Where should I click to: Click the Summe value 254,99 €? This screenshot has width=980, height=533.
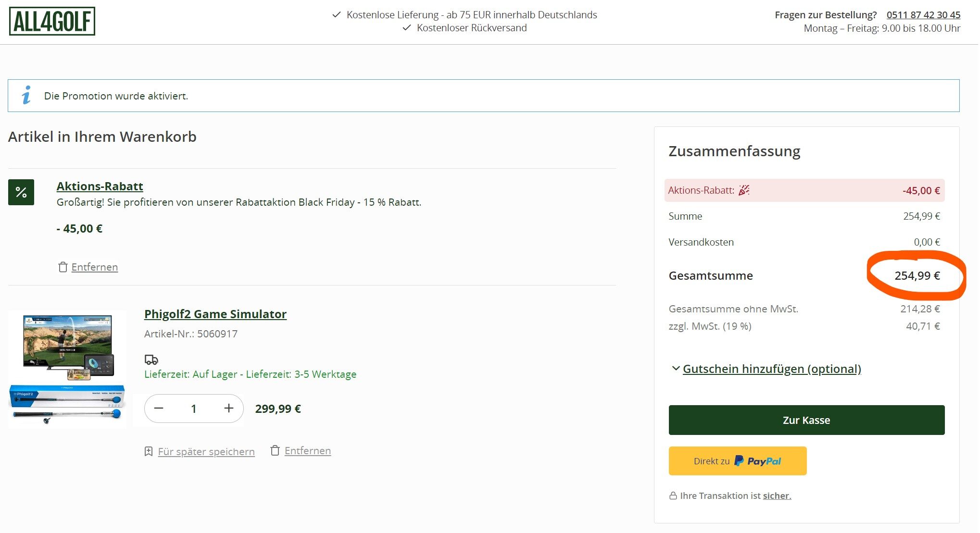922,216
